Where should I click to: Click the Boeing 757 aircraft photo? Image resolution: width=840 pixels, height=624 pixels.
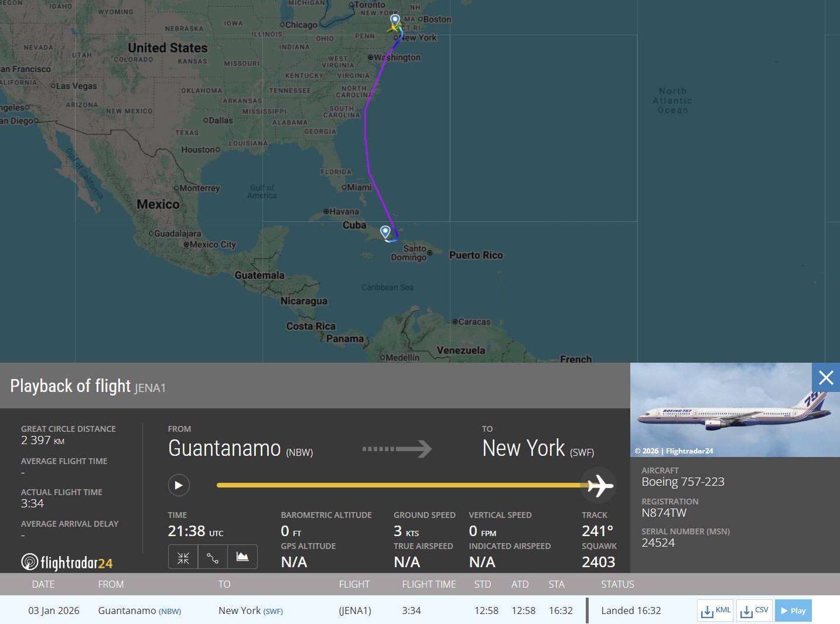(735, 410)
